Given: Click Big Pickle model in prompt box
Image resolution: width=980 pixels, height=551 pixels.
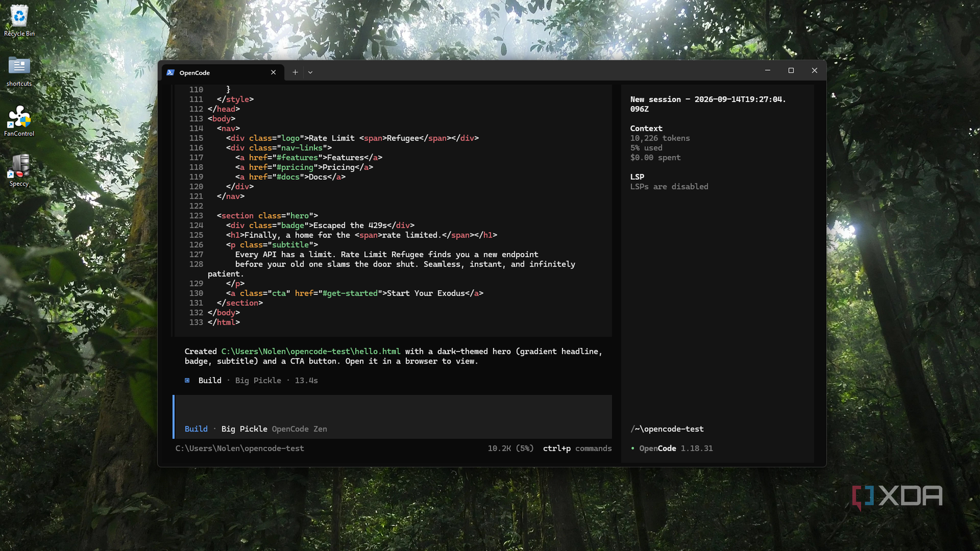Looking at the screenshot, I should click(244, 429).
